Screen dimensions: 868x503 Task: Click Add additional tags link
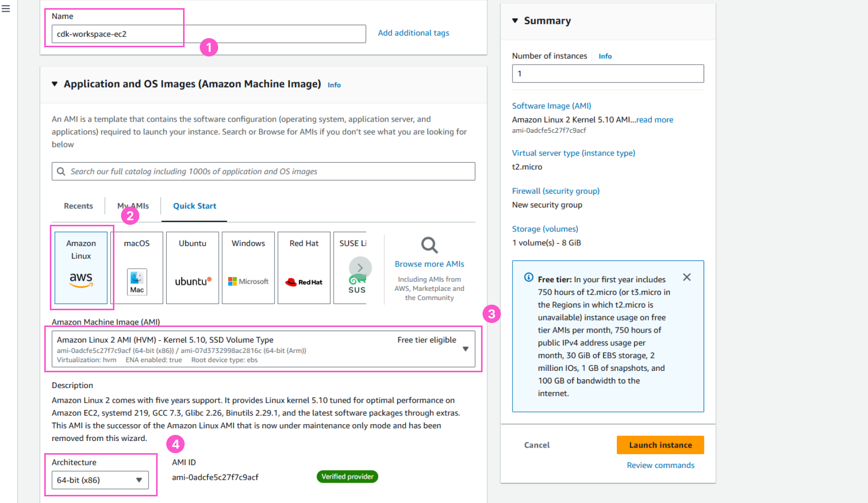[413, 33]
